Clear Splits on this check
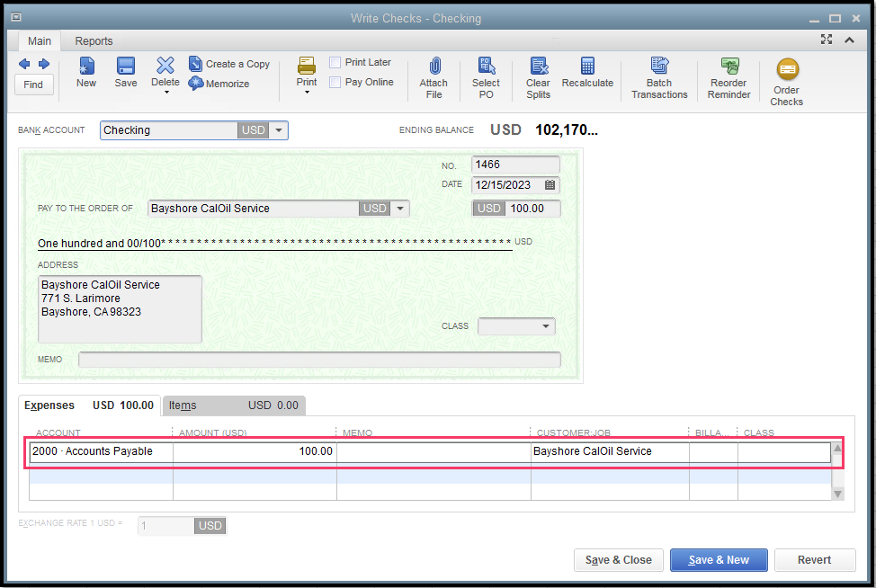 tap(538, 77)
